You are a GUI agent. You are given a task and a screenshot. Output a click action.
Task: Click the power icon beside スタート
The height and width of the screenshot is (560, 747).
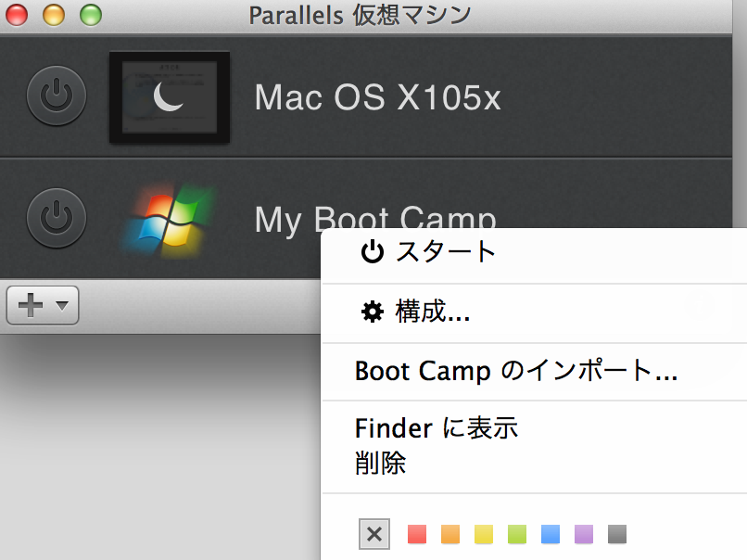coord(372,252)
